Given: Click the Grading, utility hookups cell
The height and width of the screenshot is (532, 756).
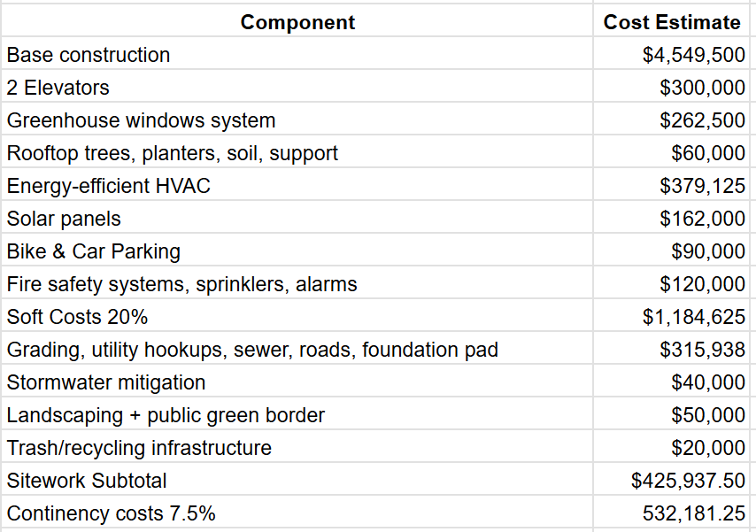Looking at the screenshot, I should (297, 350).
